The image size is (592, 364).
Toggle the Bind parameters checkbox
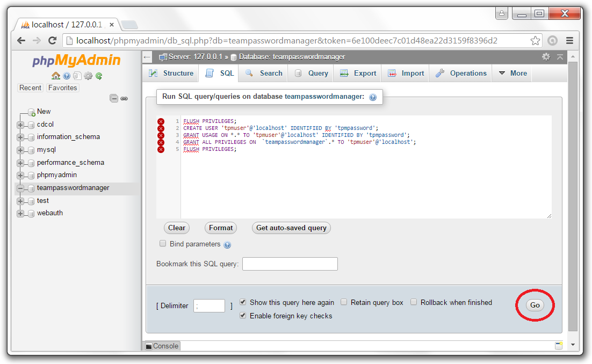[x=163, y=243]
